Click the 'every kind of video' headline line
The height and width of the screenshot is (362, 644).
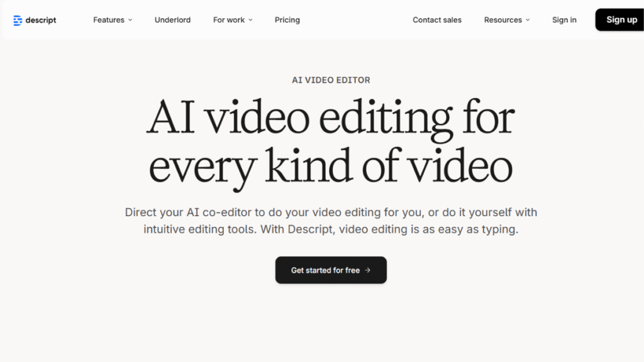point(331,167)
